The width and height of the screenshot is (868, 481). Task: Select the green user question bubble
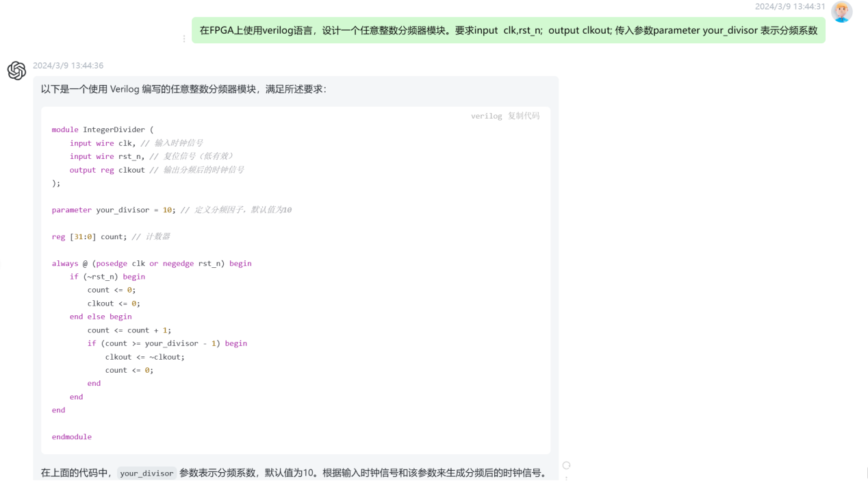click(x=508, y=30)
